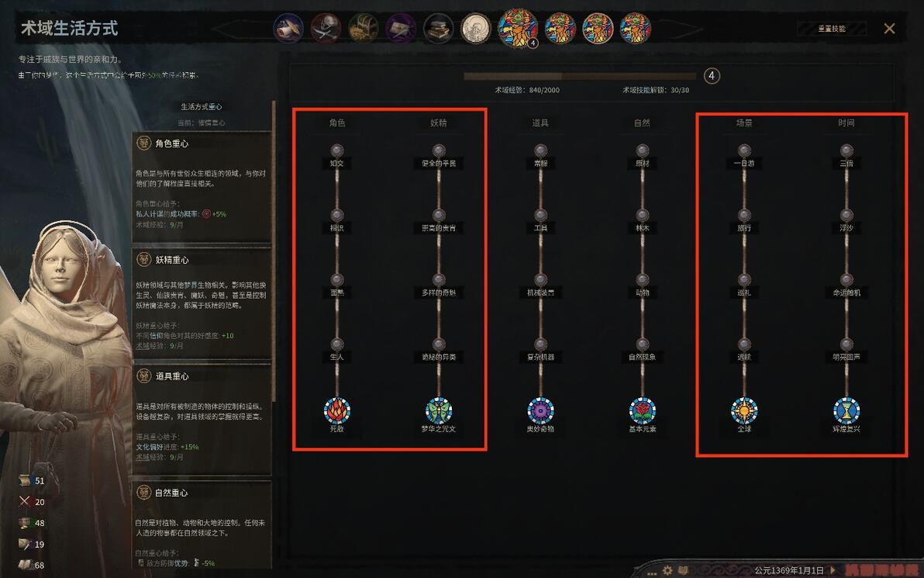Choose the 道具重心 focus card

(202, 420)
